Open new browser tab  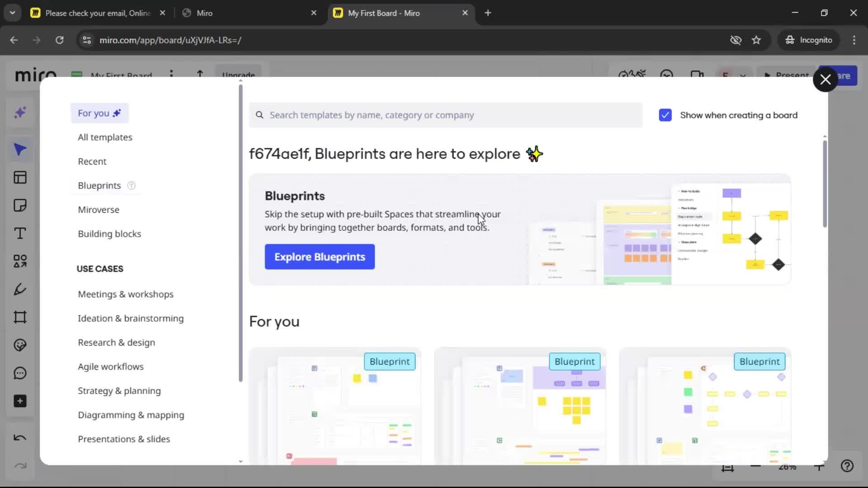click(x=488, y=13)
